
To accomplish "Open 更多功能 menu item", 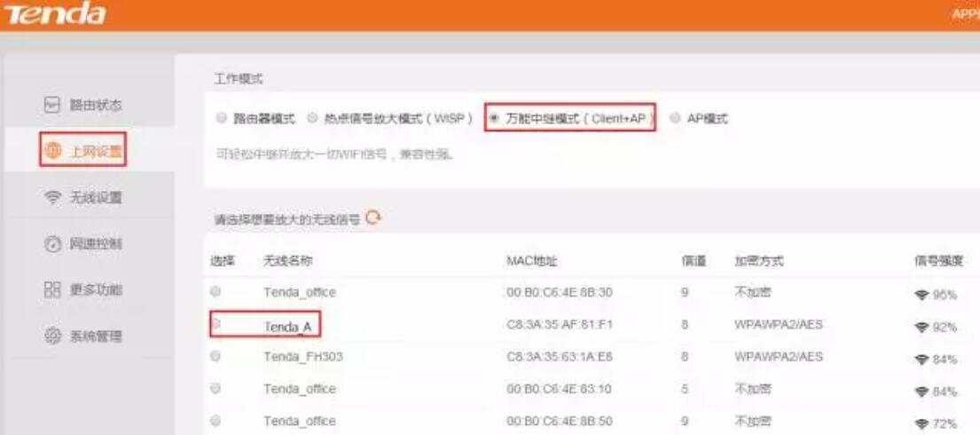I will click(95, 289).
